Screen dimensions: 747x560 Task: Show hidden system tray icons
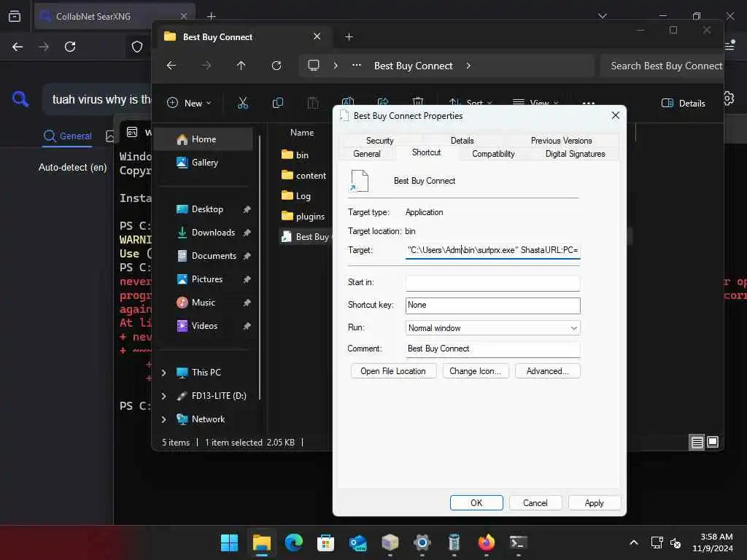[x=634, y=542]
